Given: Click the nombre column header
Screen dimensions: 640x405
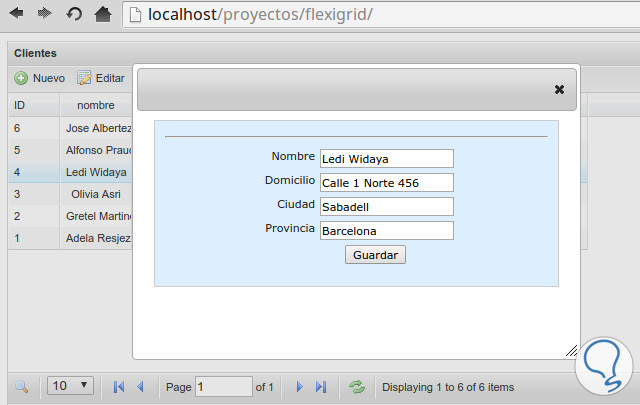Looking at the screenshot, I should (96, 105).
